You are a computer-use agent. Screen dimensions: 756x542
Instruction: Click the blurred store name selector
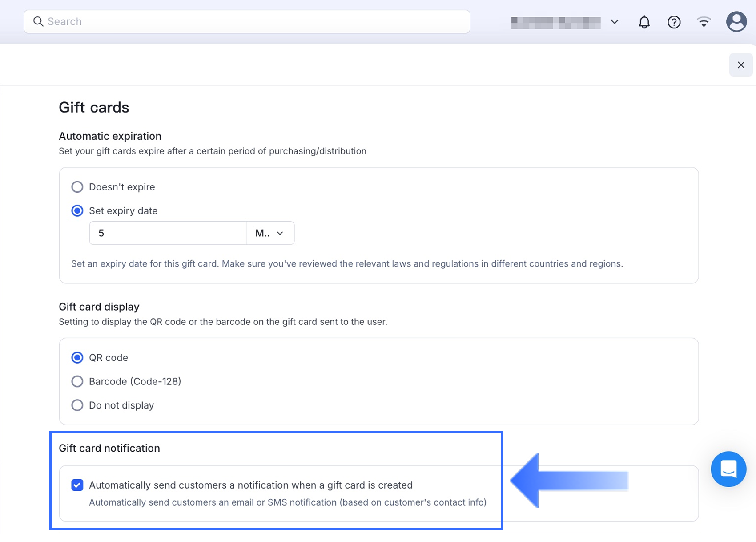(x=555, y=22)
